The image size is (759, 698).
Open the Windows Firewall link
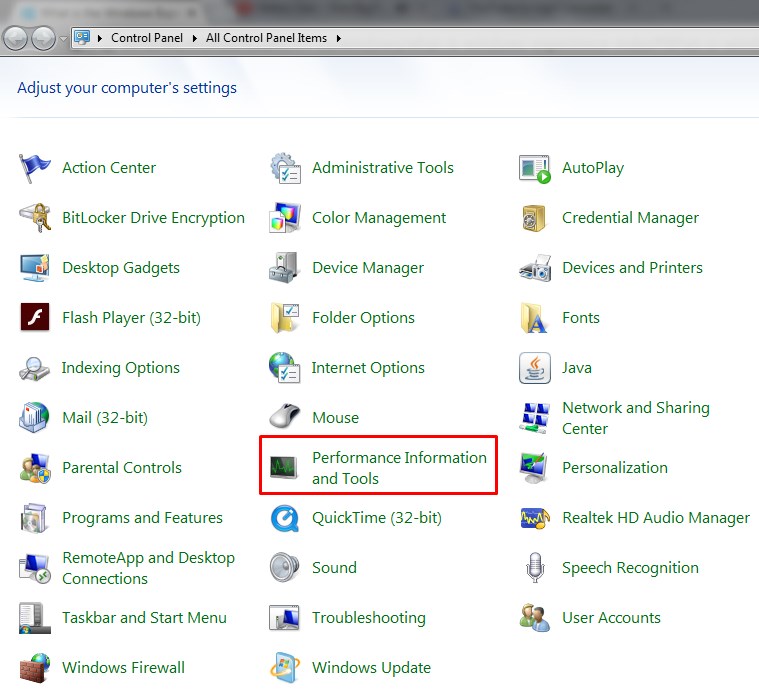point(123,668)
